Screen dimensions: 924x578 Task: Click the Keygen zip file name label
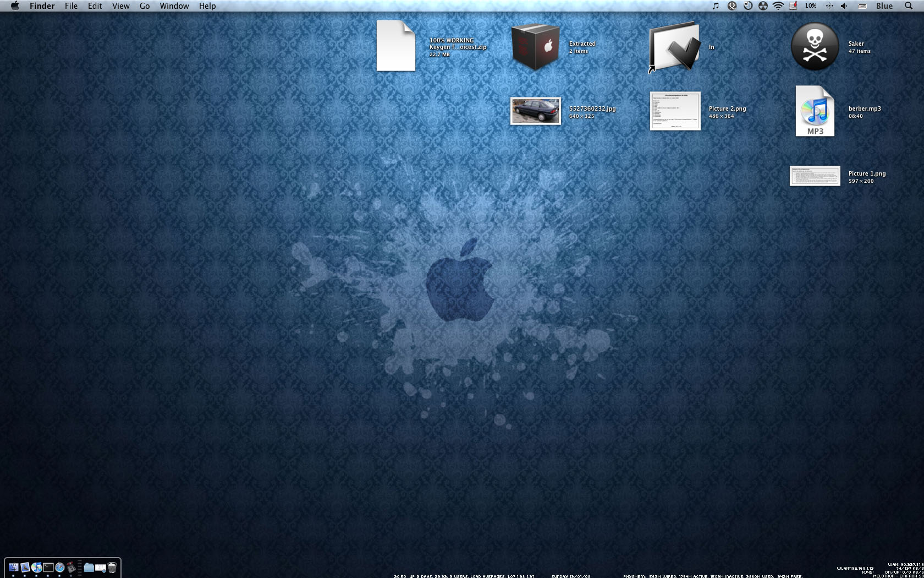coord(458,43)
